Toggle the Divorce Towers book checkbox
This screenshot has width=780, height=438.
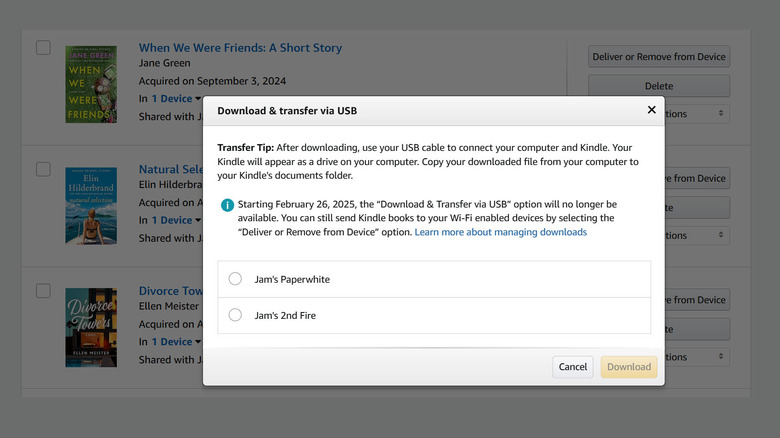[43, 291]
